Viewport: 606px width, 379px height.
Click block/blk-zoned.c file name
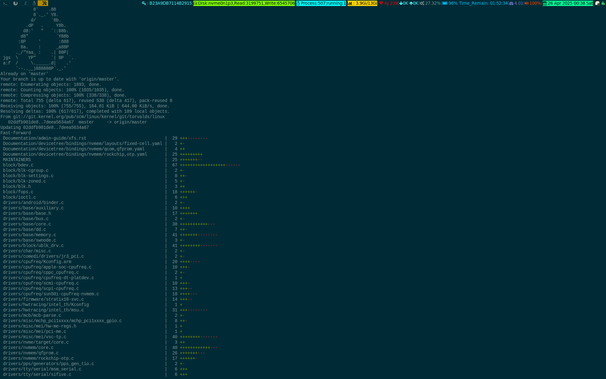tap(24, 181)
